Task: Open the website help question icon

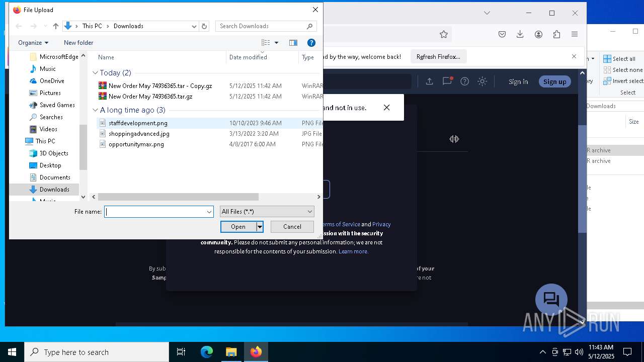Action: (x=465, y=81)
